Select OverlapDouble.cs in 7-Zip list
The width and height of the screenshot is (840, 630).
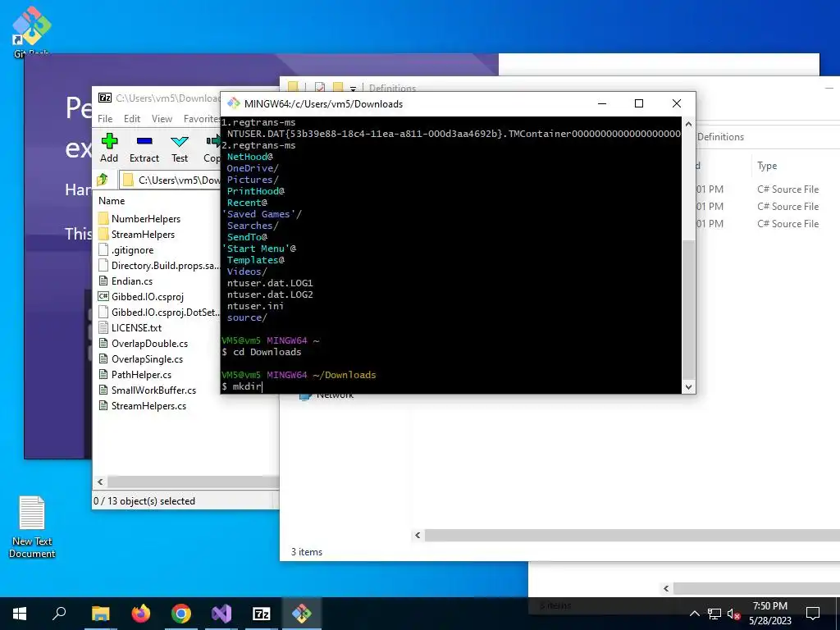click(149, 343)
